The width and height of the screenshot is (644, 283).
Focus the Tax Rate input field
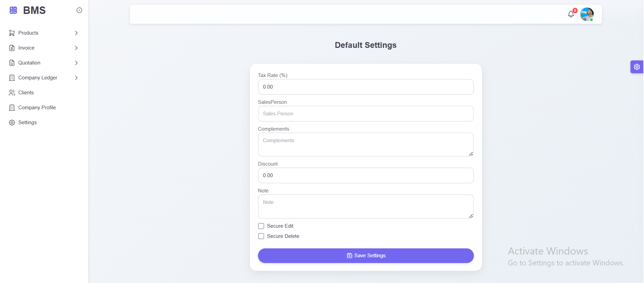366,87
